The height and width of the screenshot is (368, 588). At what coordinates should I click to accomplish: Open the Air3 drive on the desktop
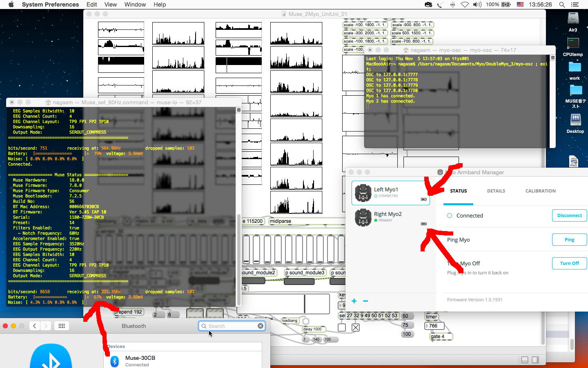[573, 18]
